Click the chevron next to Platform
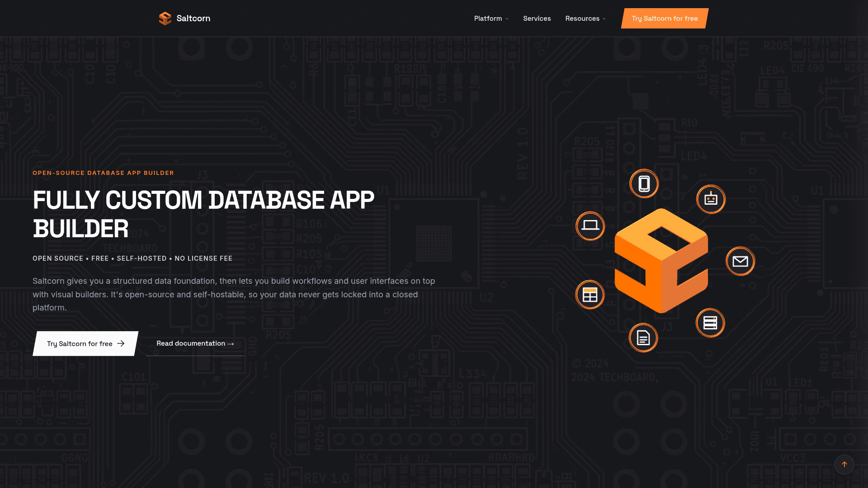Image resolution: width=868 pixels, height=488 pixels. 507,19
